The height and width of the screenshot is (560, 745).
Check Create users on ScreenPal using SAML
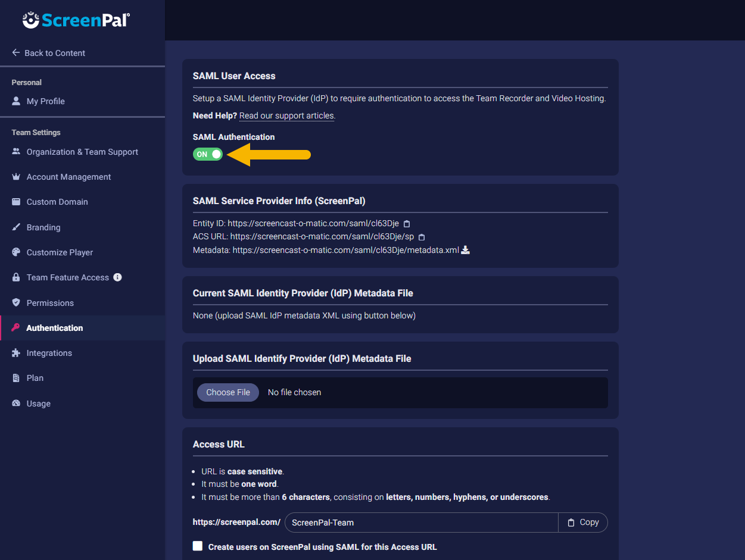click(x=198, y=546)
